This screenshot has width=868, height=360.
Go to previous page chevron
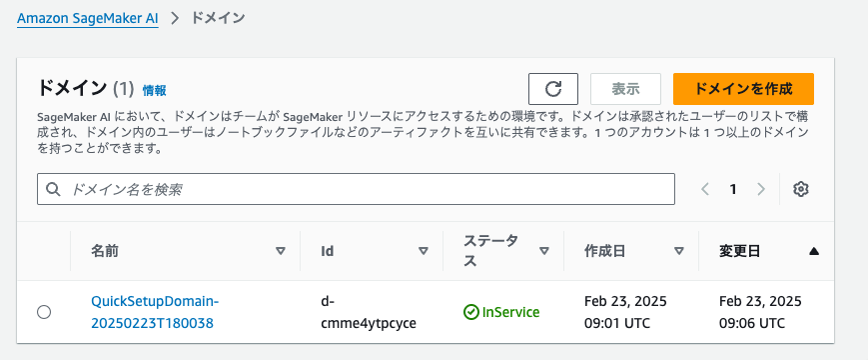click(705, 189)
